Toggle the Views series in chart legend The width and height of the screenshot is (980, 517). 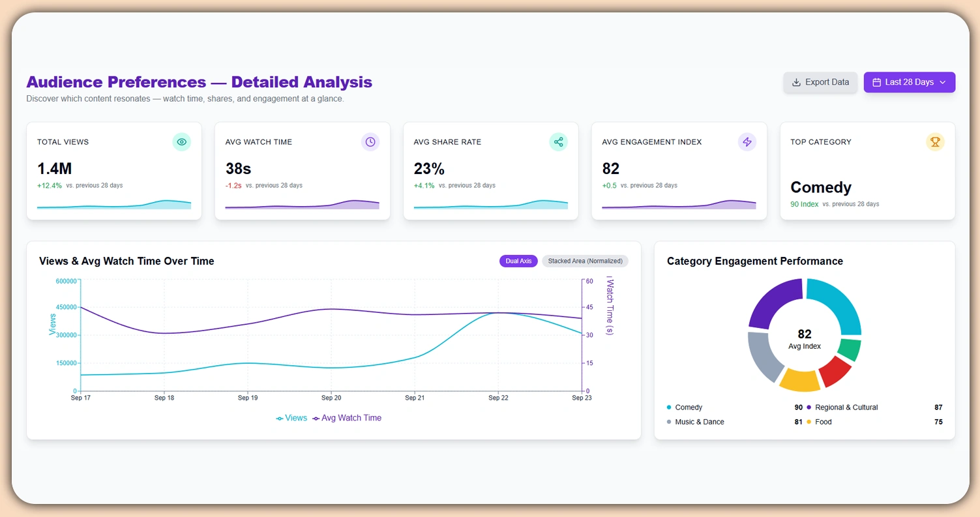[291, 418]
